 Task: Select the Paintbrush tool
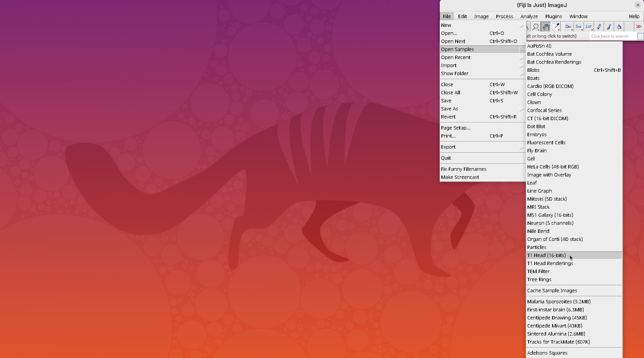609,27
